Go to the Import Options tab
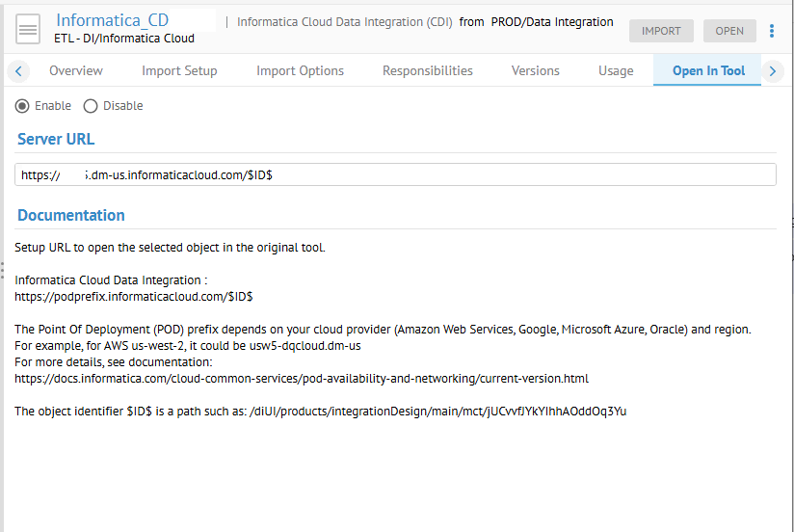This screenshot has height=532, width=794. pyautogui.click(x=300, y=70)
